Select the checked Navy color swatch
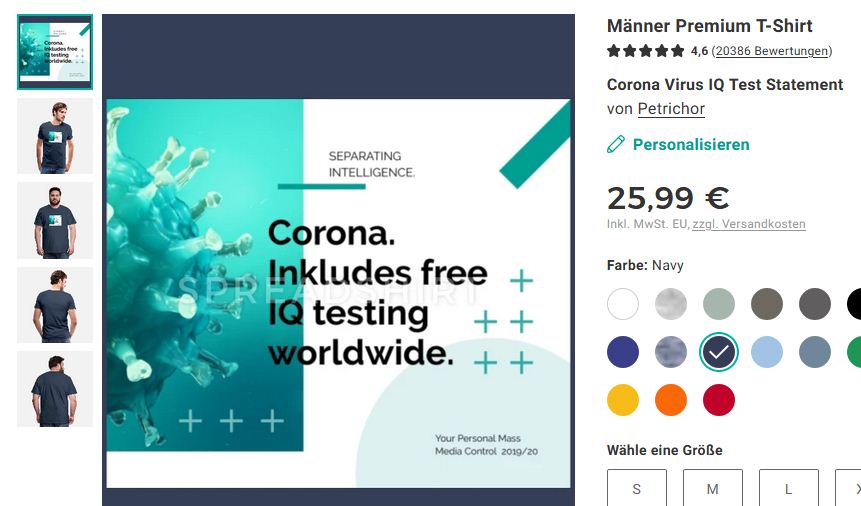Viewport: 861px width, 506px height. click(x=719, y=352)
